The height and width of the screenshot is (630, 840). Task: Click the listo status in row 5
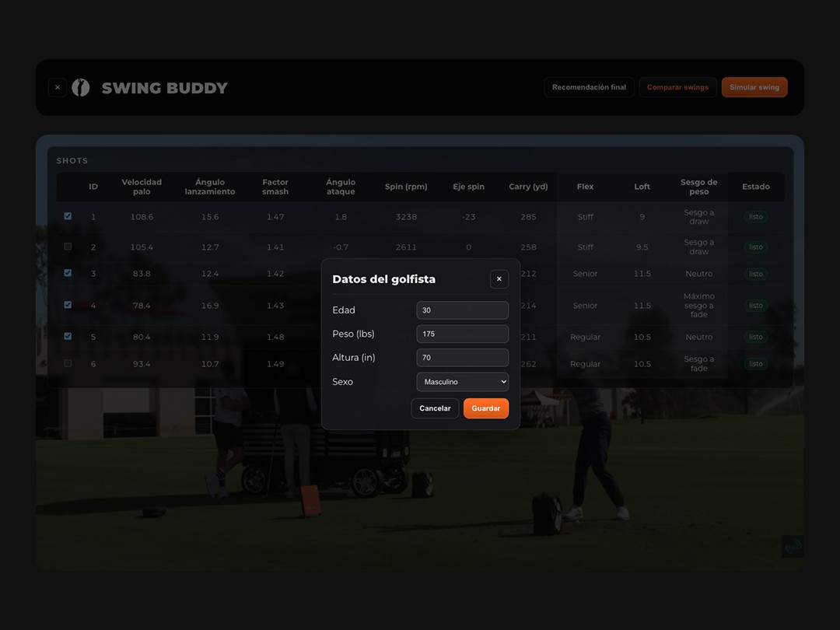(756, 337)
